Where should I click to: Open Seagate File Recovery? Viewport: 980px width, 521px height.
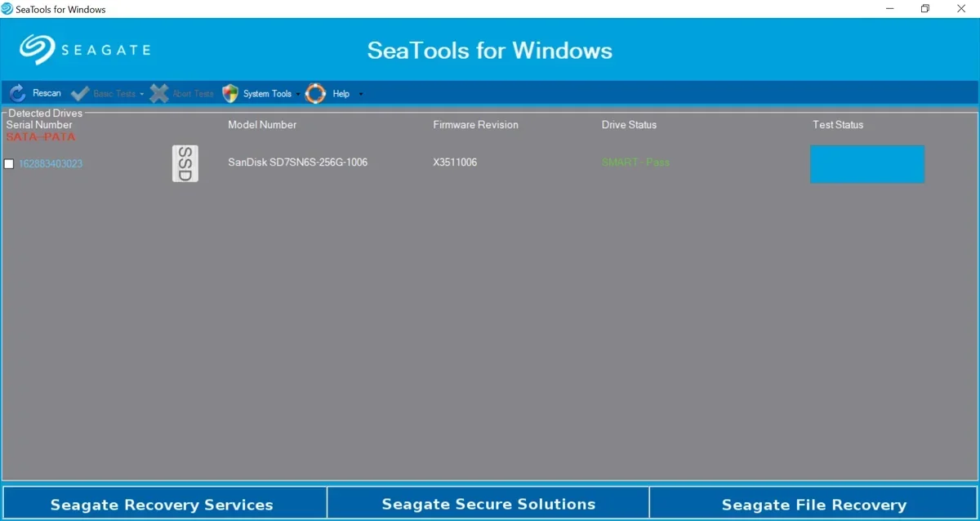click(813, 503)
